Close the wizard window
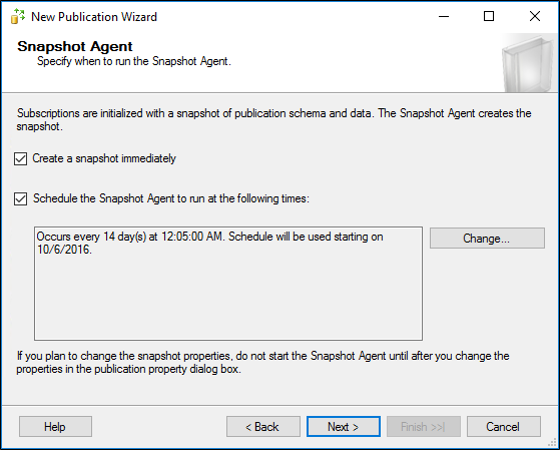This screenshot has width=560, height=450. [x=535, y=16]
